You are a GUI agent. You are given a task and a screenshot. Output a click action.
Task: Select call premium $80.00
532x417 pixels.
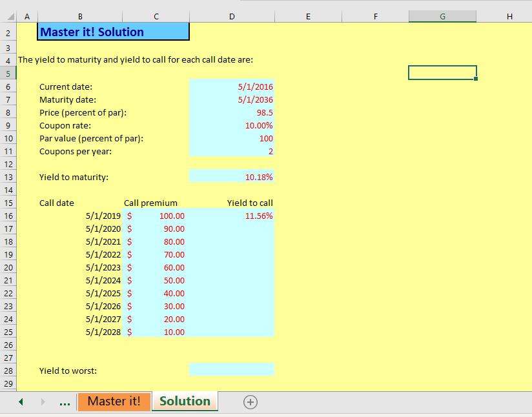[x=156, y=241]
